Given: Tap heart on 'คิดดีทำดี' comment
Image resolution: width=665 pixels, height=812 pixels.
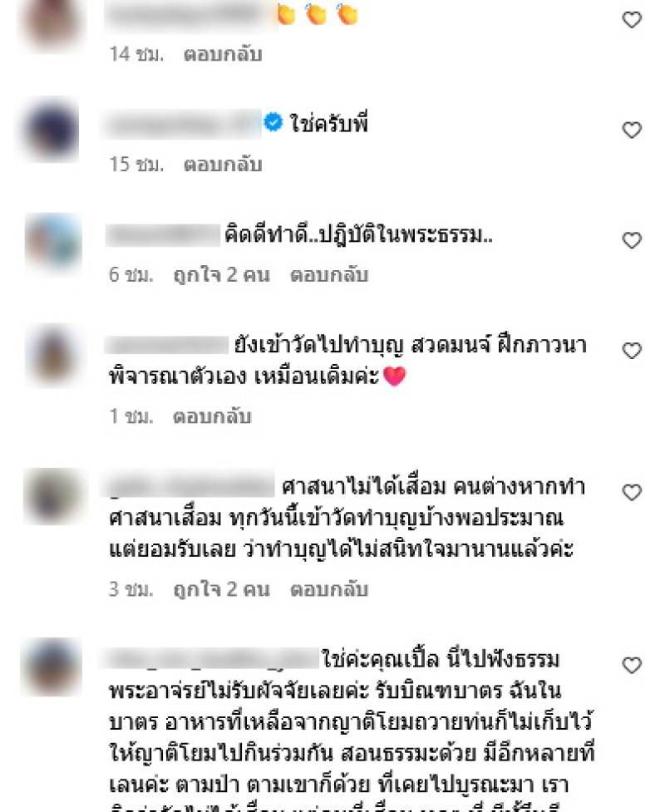Looking at the screenshot, I should pyautogui.click(x=632, y=240).
